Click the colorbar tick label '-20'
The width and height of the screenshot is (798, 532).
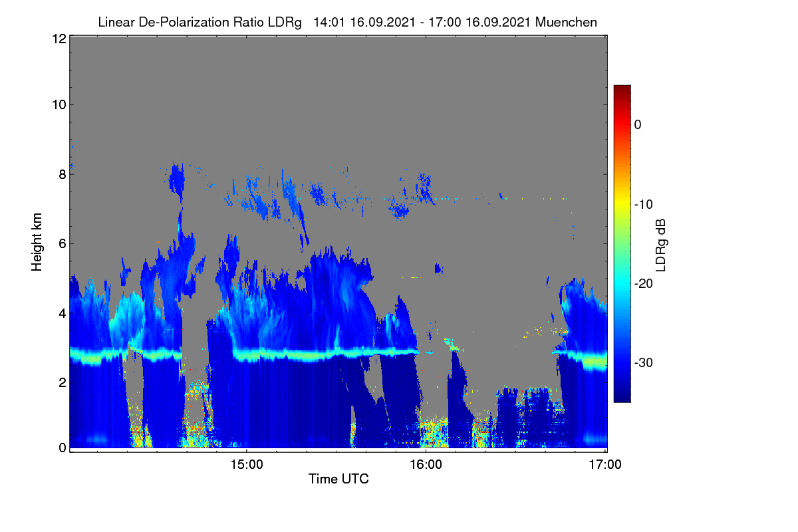pos(643,283)
